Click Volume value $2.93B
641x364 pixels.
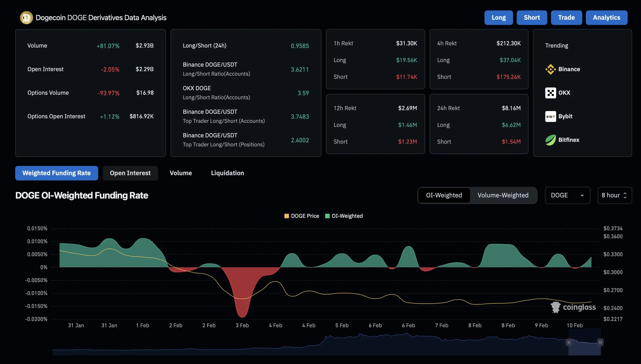[144, 46]
